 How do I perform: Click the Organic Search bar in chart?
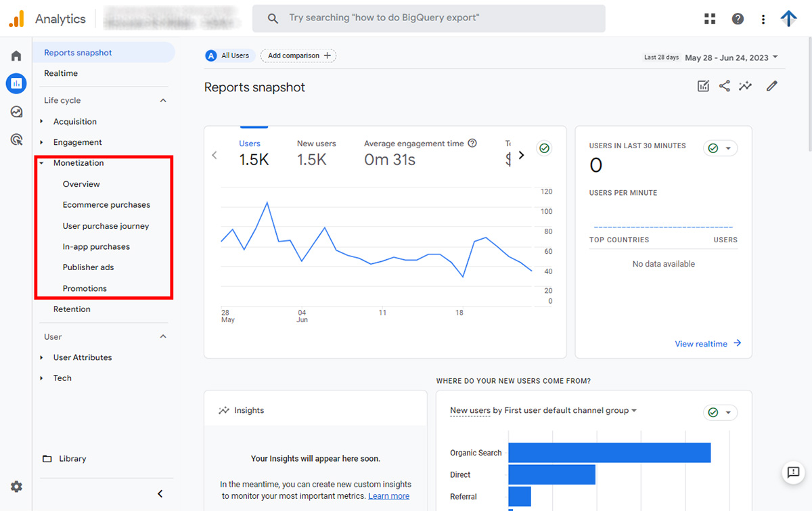click(610, 453)
